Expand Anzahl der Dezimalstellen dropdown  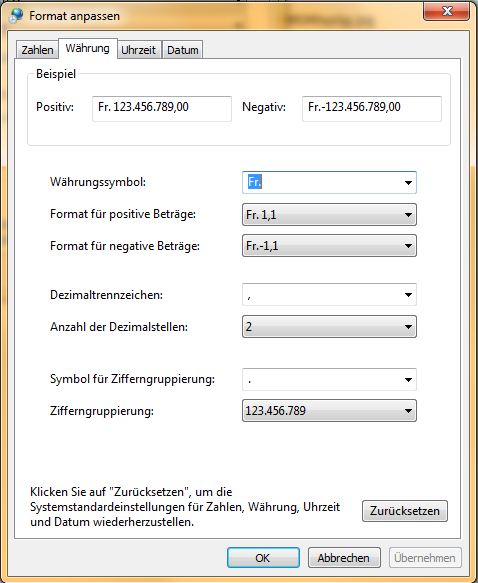click(329, 327)
